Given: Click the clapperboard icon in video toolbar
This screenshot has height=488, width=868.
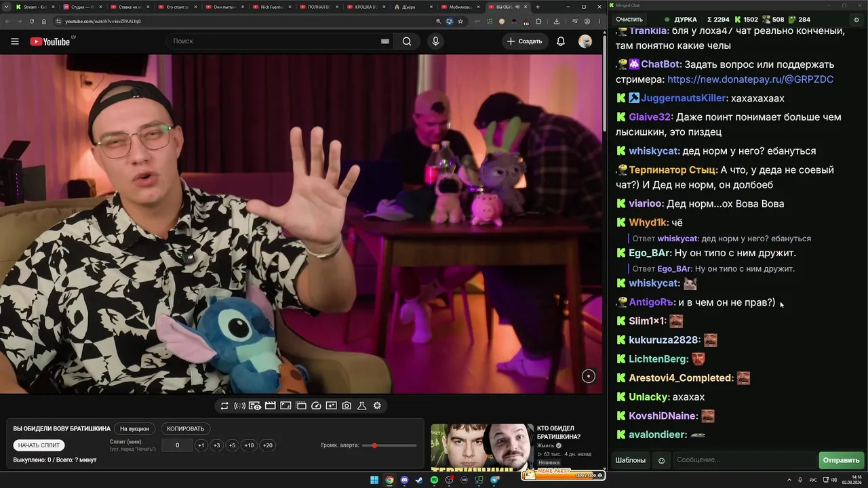Looking at the screenshot, I should 270,406.
